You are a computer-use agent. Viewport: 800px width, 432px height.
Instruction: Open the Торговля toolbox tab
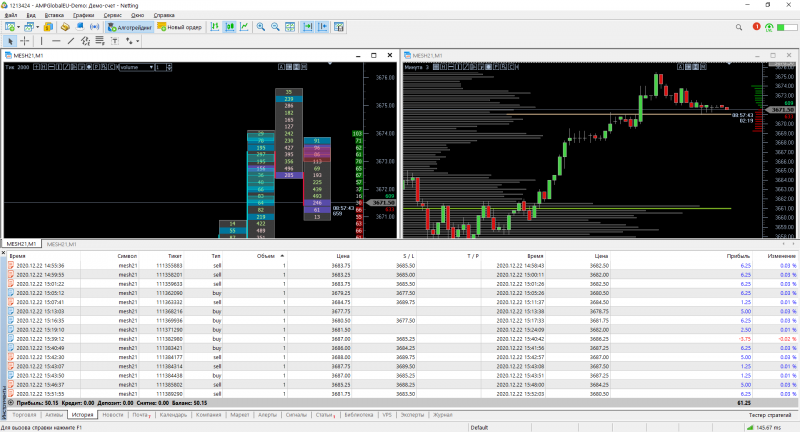[24, 415]
